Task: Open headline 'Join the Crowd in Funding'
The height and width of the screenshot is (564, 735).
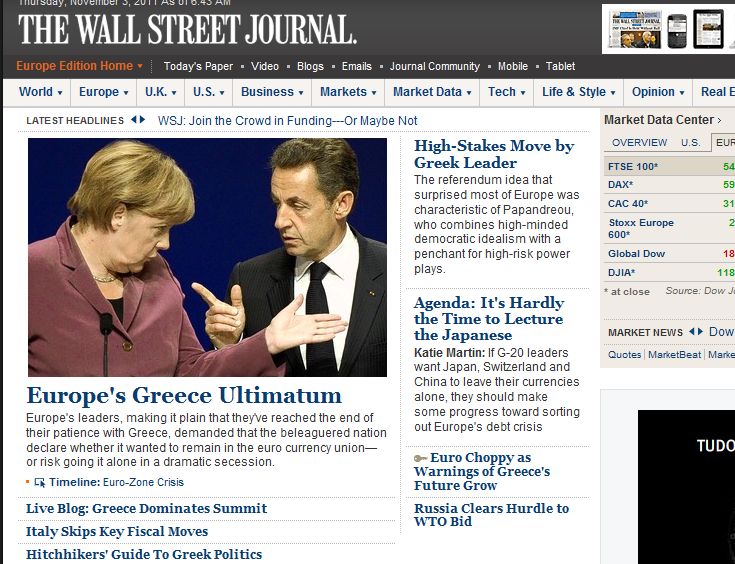Action: pyautogui.click(x=287, y=120)
